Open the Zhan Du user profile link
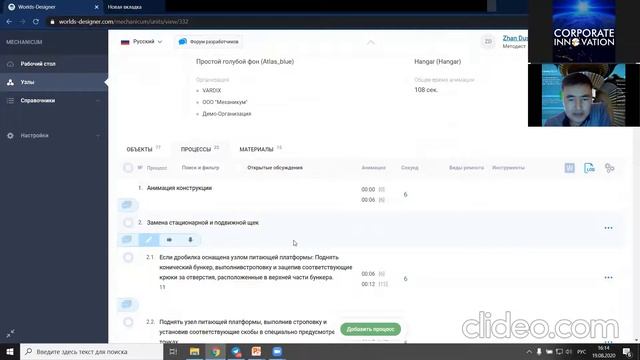 (515, 38)
